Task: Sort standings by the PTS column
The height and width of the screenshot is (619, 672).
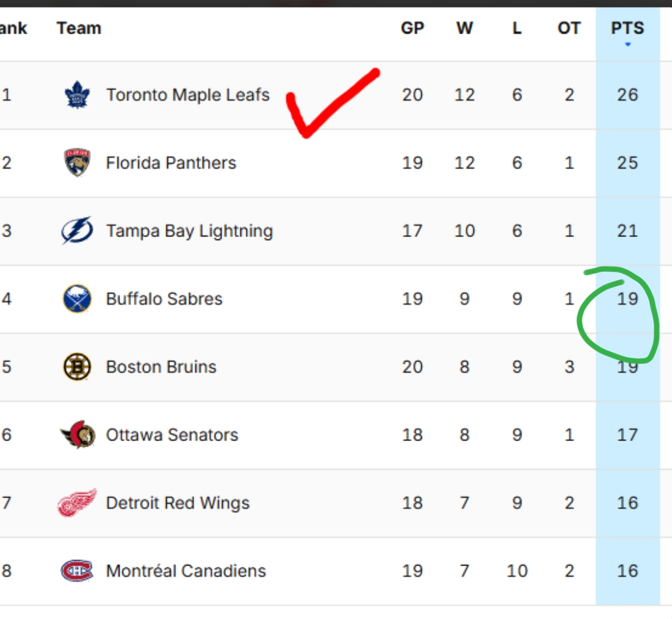Action: 627,28
